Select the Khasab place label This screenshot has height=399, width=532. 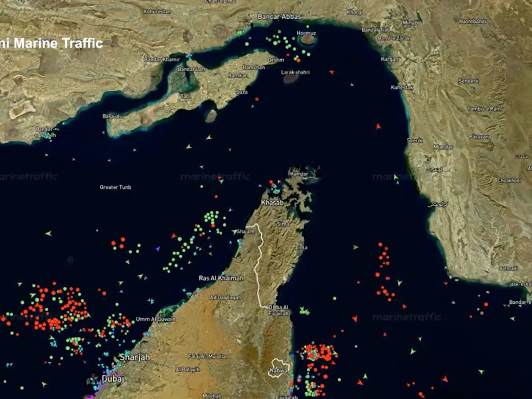pos(272,203)
